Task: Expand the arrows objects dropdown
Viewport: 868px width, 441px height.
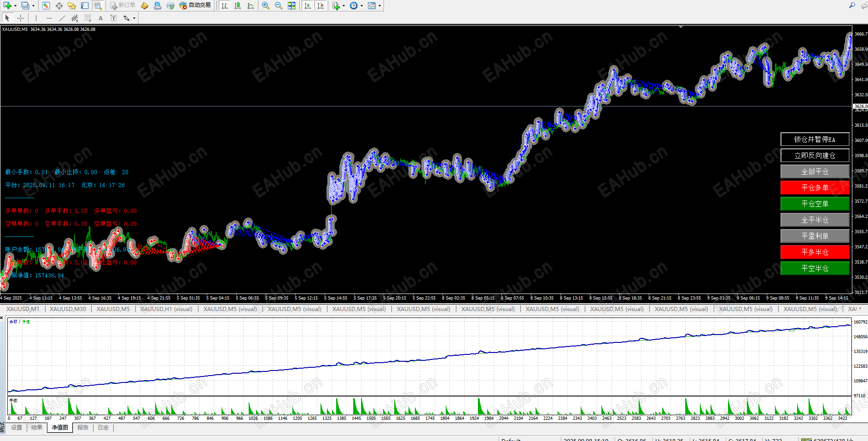Action: tap(134, 18)
